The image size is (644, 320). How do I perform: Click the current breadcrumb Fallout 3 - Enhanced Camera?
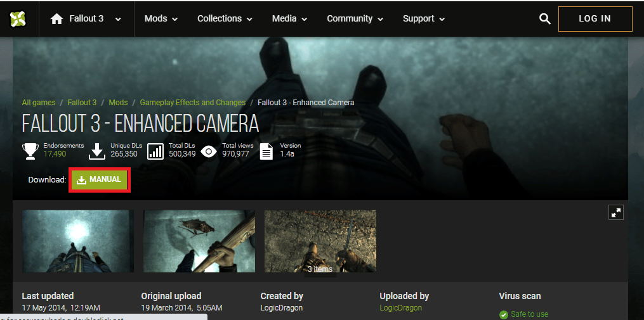click(306, 103)
